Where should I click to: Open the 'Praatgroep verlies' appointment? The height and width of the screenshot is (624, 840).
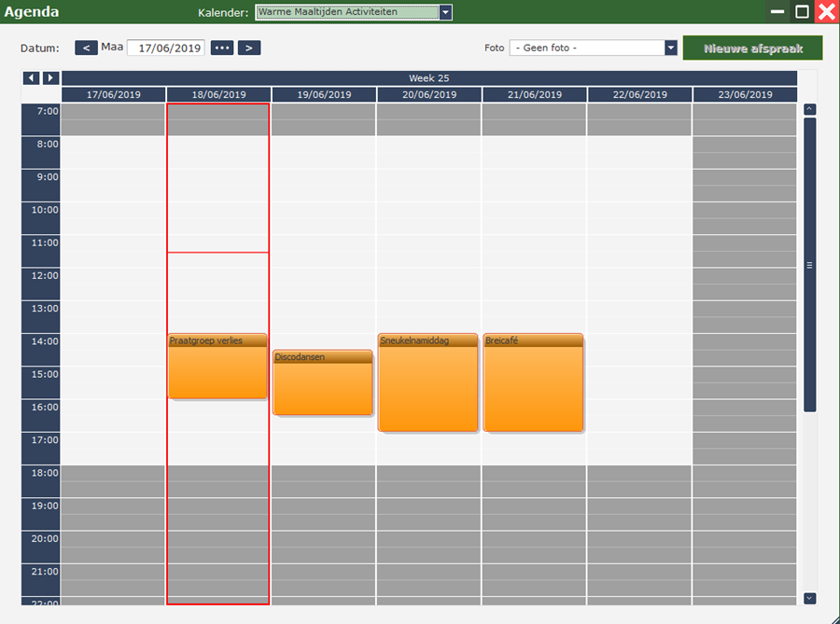217,367
